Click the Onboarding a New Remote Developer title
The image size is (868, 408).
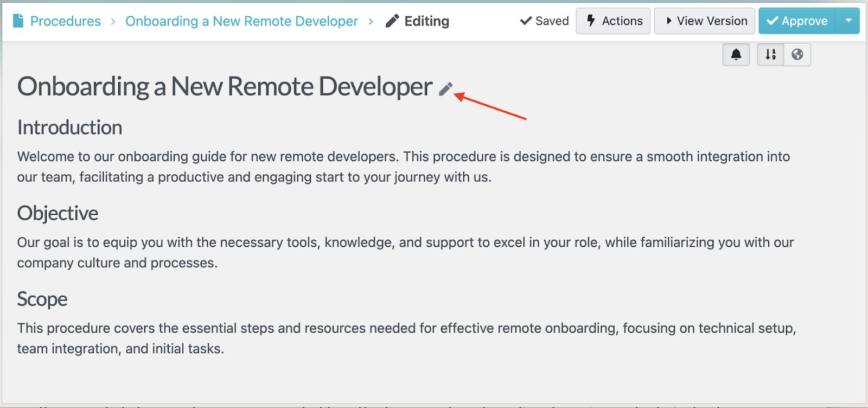click(x=225, y=86)
